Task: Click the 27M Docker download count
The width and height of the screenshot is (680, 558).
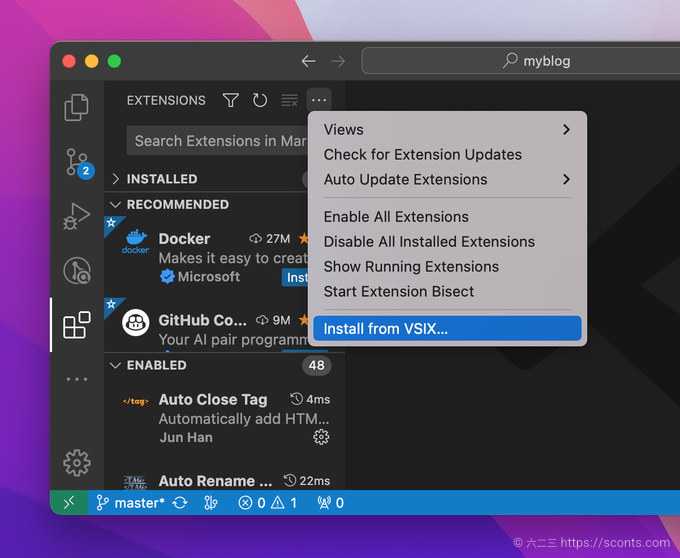Action: click(270, 239)
